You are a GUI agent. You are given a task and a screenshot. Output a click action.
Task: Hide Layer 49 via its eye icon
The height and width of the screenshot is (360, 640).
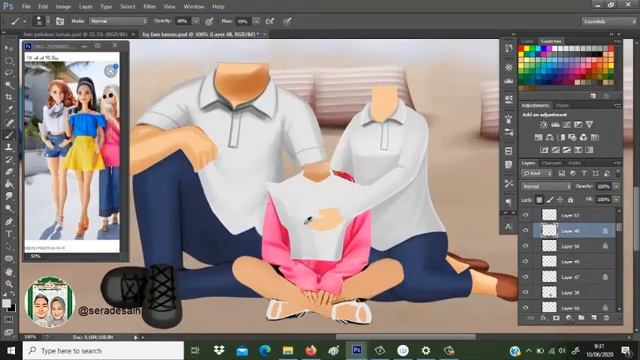pos(525,262)
